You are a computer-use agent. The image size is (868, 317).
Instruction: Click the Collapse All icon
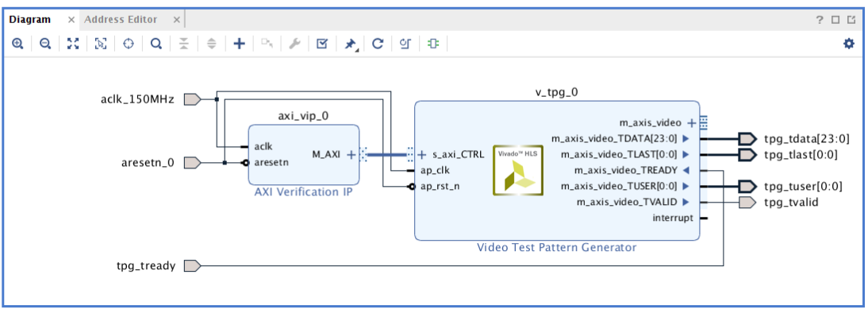pos(184,44)
